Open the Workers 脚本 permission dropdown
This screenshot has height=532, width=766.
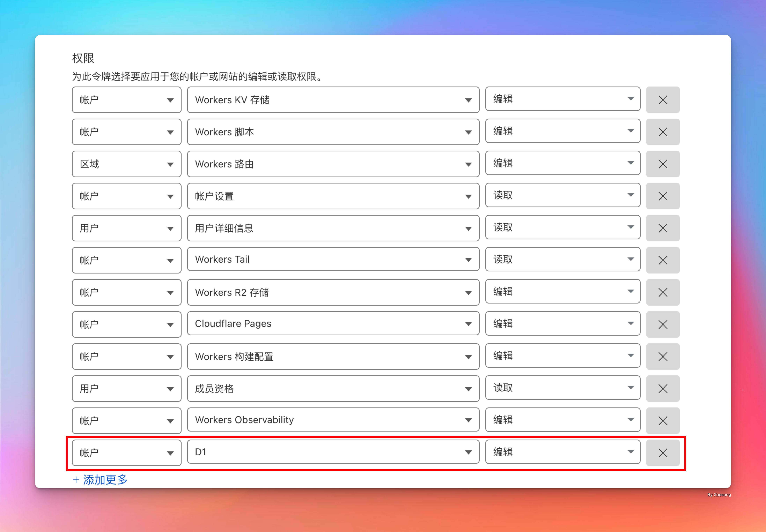(333, 132)
